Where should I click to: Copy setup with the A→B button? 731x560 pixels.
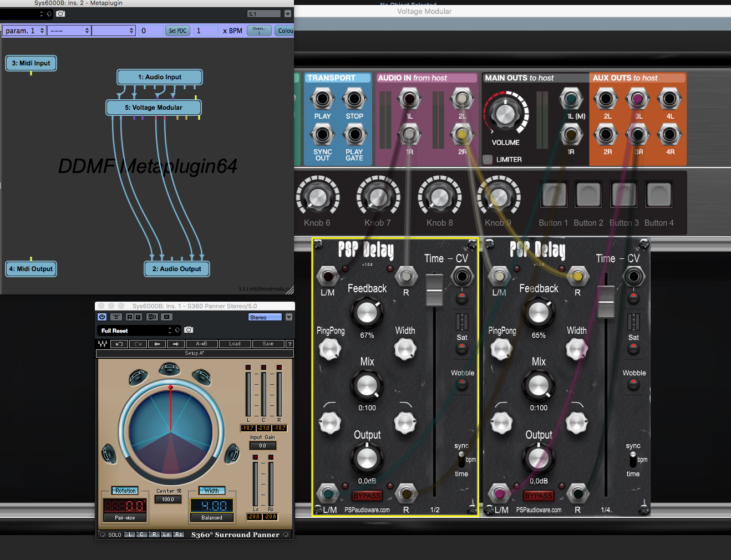(201, 344)
